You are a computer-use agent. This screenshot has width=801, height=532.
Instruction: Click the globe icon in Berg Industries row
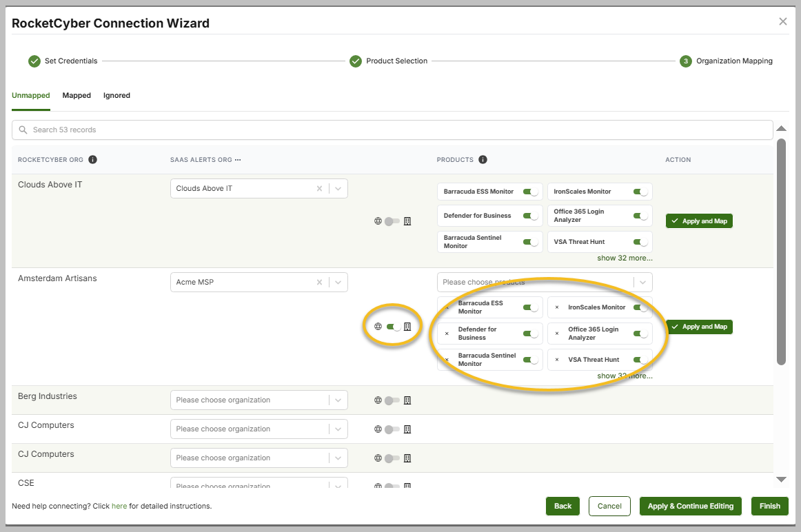pyautogui.click(x=378, y=400)
